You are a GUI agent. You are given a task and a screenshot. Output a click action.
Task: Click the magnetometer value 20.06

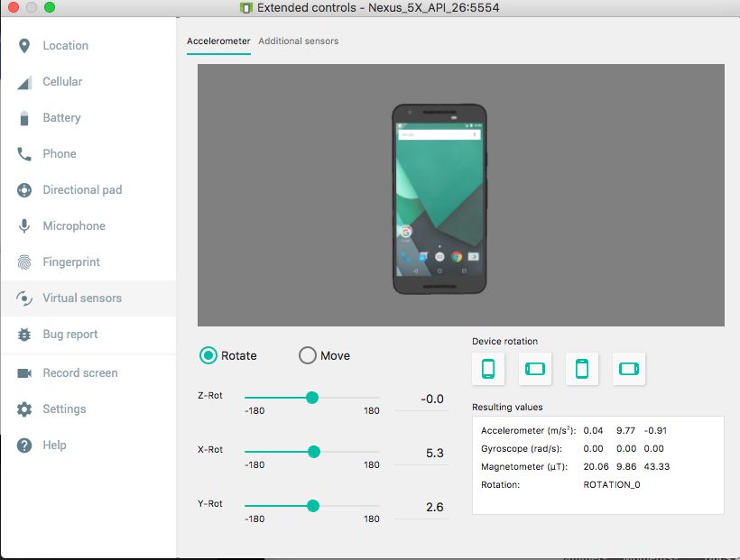(x=596, y=466)
